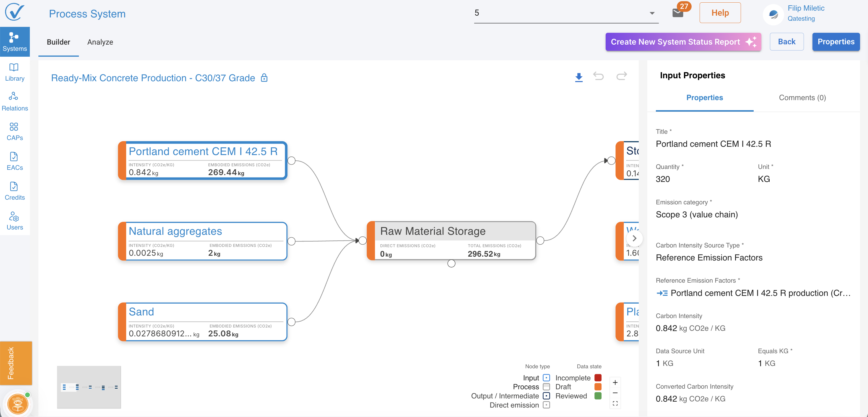Click the Direct emission legend box
868x417 pixels.
[x=547, y=405]
